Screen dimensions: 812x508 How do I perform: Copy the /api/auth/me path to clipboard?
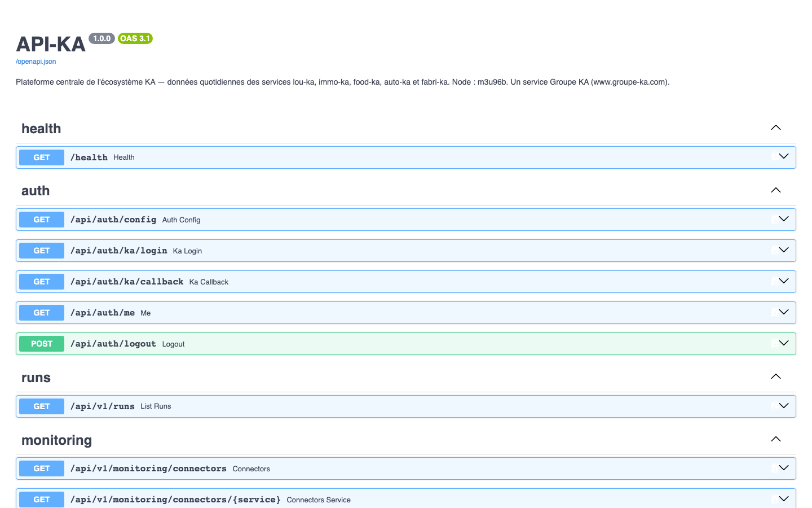click(x=775, y=313)
